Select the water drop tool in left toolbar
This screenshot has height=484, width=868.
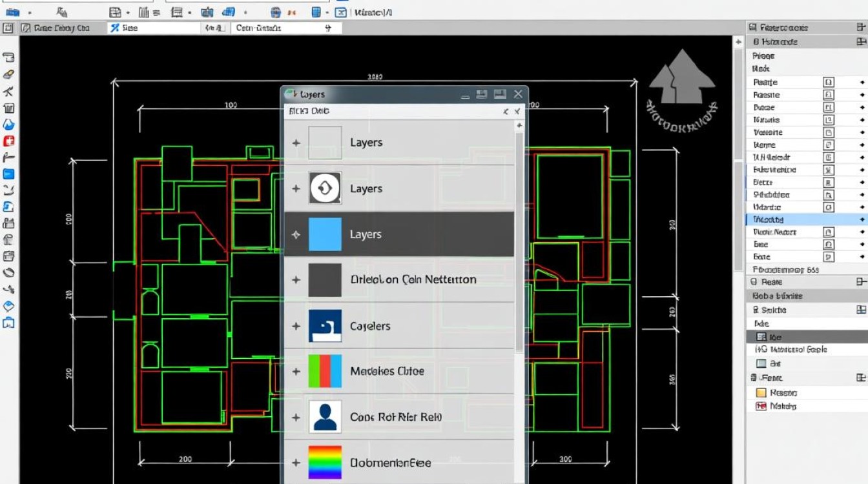click(x=9, y=125)
